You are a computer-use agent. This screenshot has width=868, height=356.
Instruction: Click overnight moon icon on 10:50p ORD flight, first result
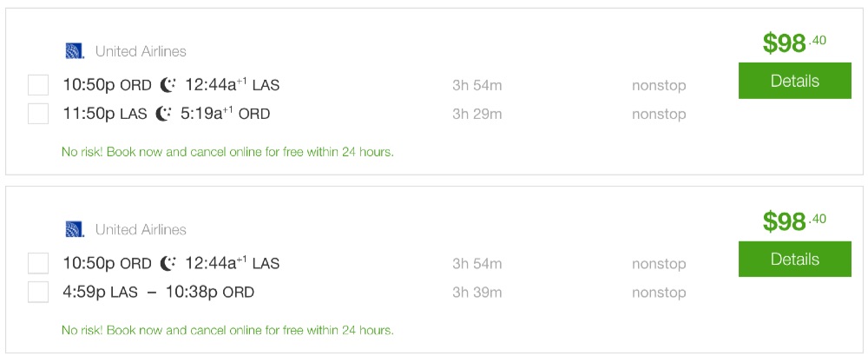point(168,85)
